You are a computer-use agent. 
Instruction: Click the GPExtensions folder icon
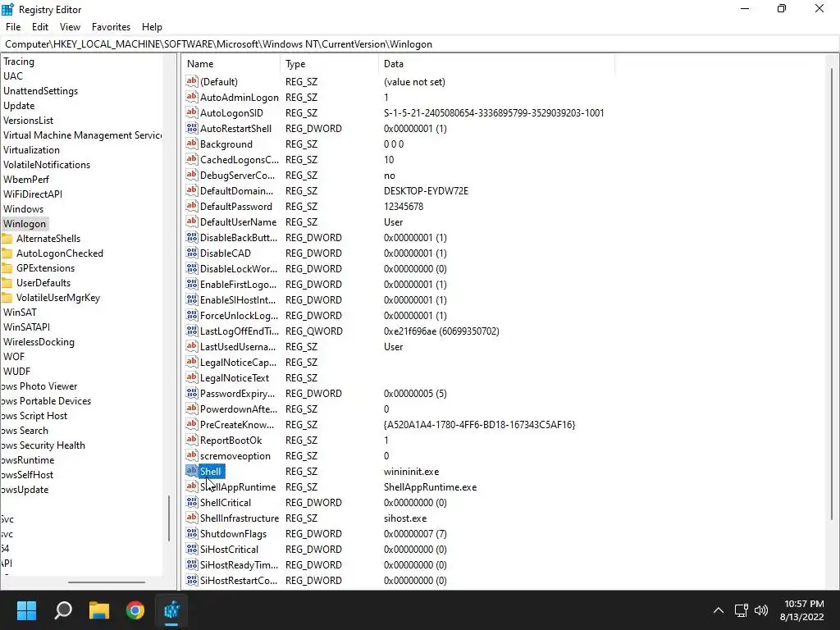pos(7,268)
